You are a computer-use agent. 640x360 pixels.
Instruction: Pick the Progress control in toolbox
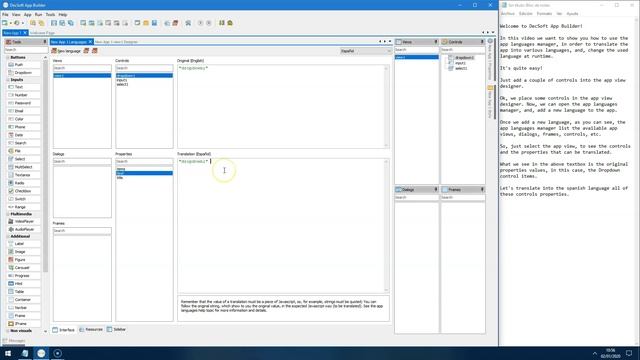pos(24,276)
